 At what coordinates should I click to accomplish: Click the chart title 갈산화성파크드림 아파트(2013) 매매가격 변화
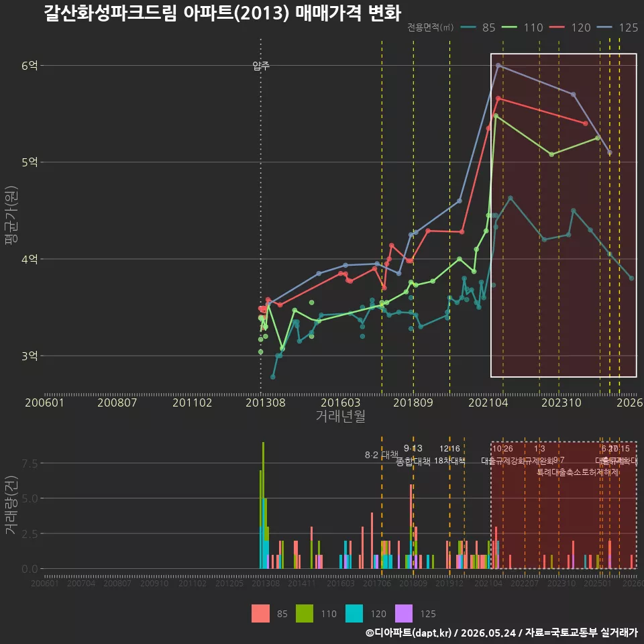coord(222,13)
